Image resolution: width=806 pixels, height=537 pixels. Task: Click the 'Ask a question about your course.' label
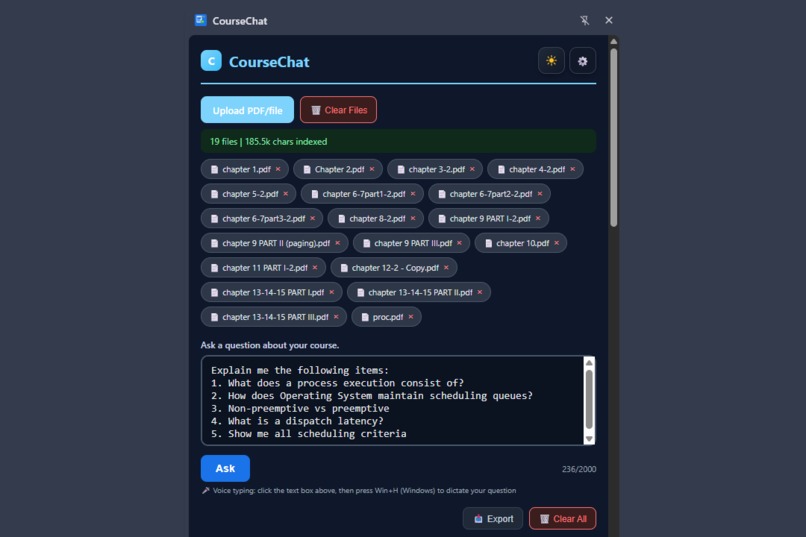[x=269, y=345]
